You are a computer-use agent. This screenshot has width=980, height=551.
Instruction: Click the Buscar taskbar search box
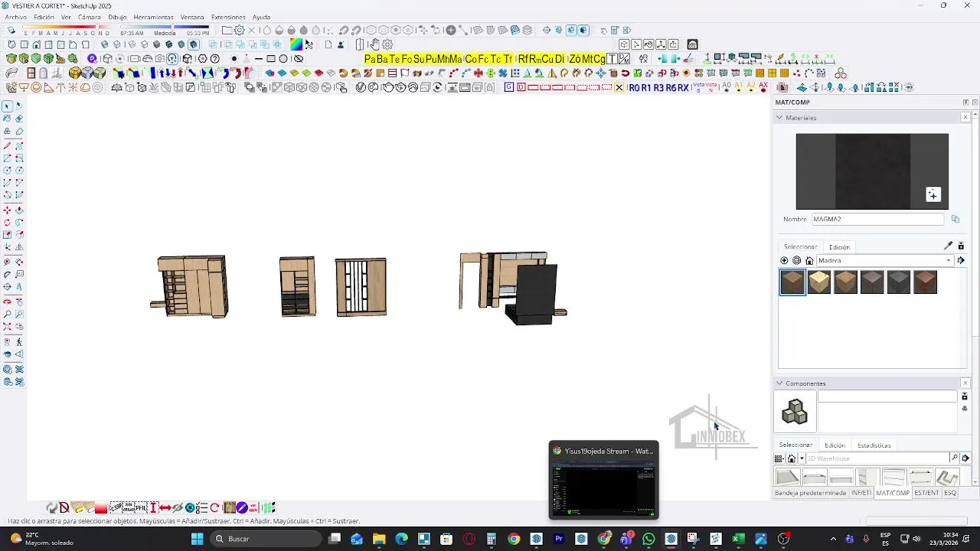click(x=265, y=539)
